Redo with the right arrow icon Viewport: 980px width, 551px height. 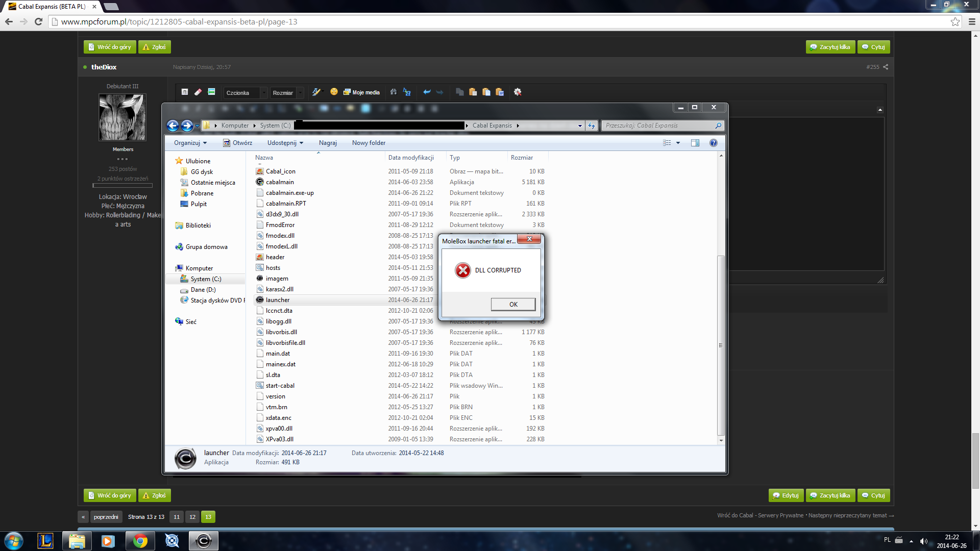coord(439,92)
